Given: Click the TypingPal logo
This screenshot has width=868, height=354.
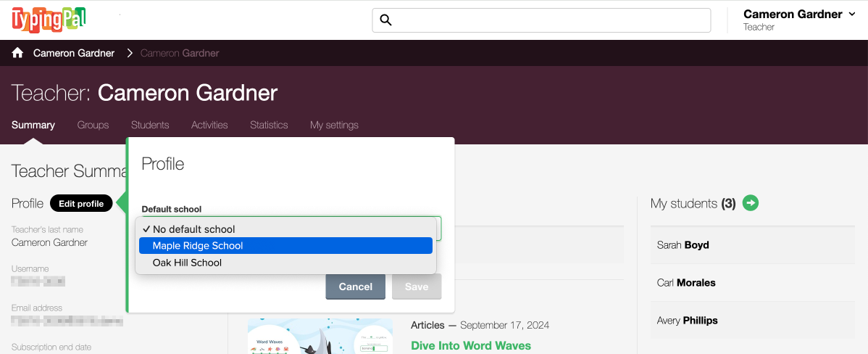Looking at the screenshot, I should (x=49, y=19).
